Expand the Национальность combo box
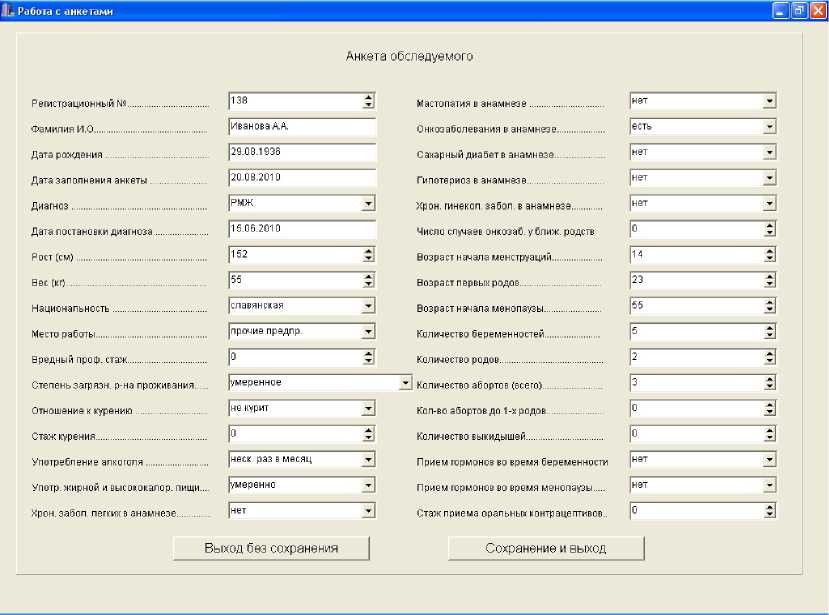This screenshot has width=829, height=615. click(x=368, y=307)
